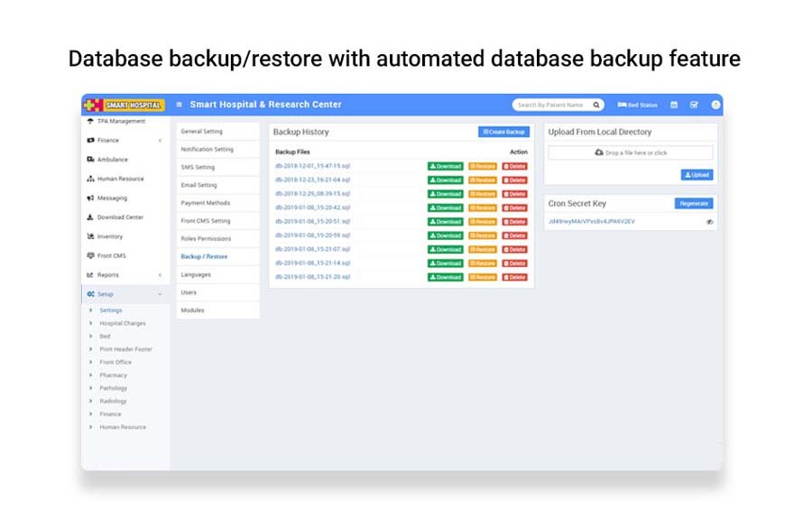Collapse the Setup sidebar section
The image size is (812, 526).
click(160, 294)
